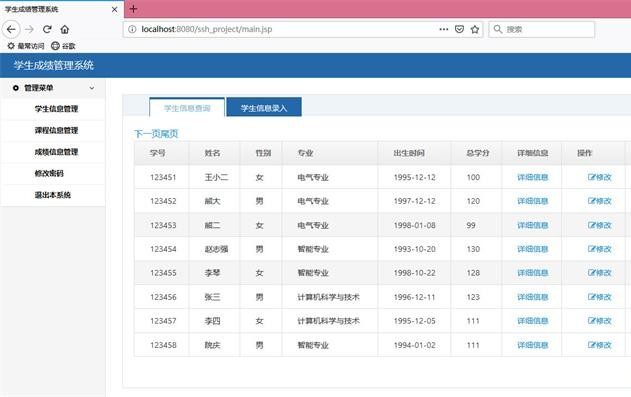Open new tab with plus icon
Image resolution: width=631 pixels, height=397 pixels.
tap(133, 9)
